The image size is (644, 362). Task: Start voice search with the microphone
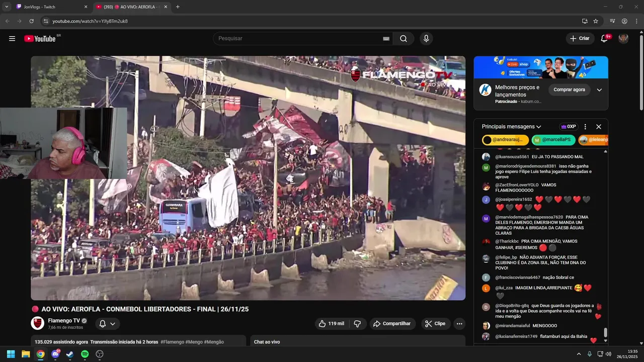426,39
